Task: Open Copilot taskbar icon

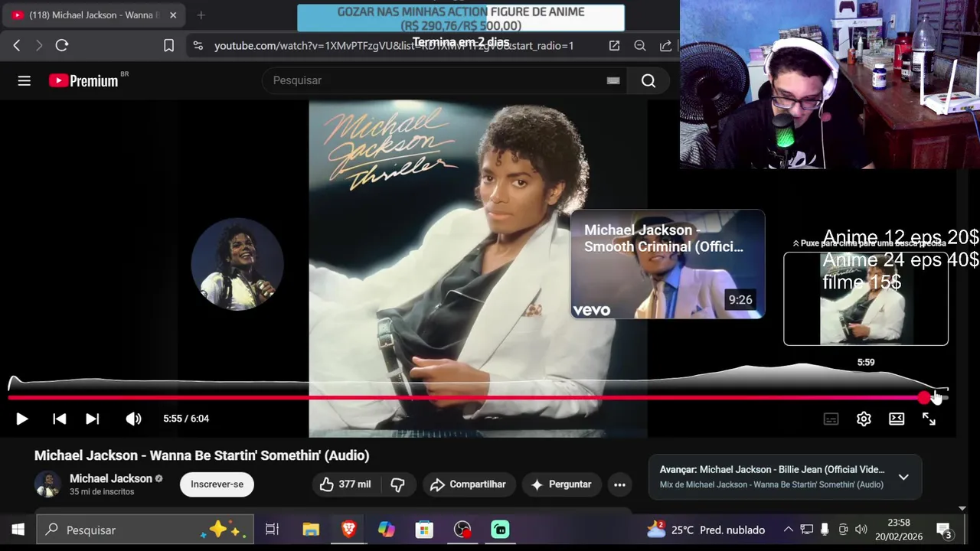Action: click(387, 530)
